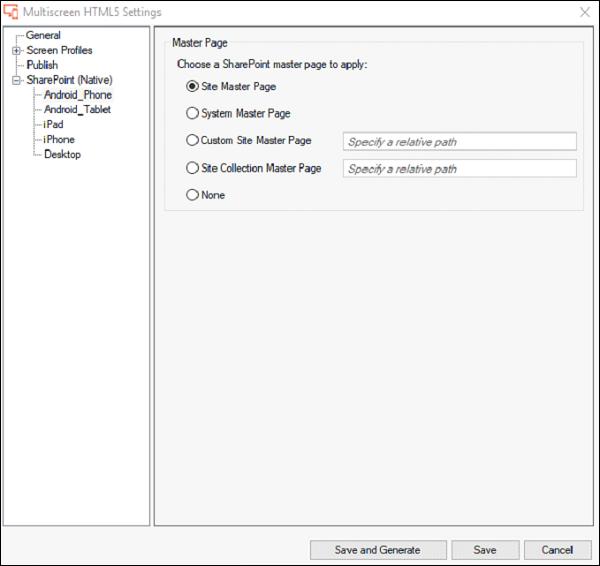Select SharePoint (Native) in the tree
The height and width of the screenshot is (566, 600).
coord(70,80)
